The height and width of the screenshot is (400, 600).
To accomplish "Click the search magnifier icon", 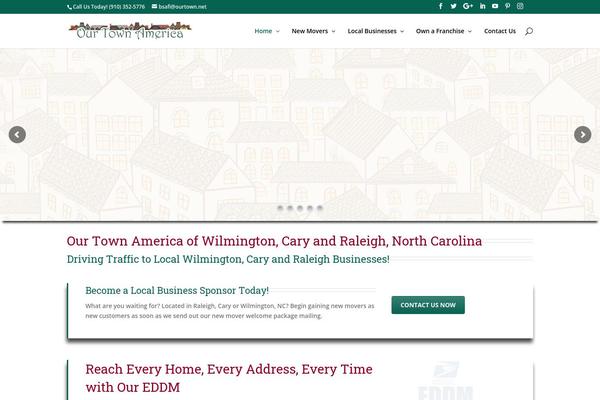I will (x=529, y=31).
